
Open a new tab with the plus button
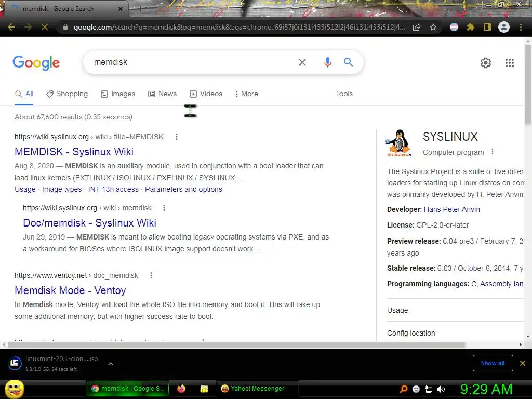click(x=139, y=9)
